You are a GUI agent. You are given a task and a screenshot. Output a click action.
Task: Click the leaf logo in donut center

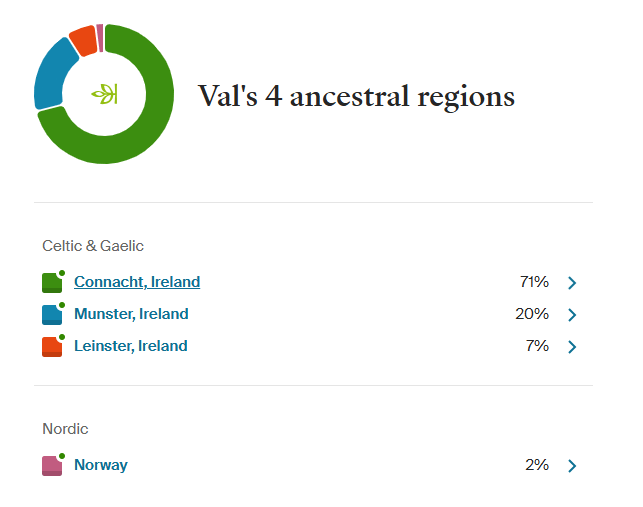pyautogui.click(x=104, y=95)
